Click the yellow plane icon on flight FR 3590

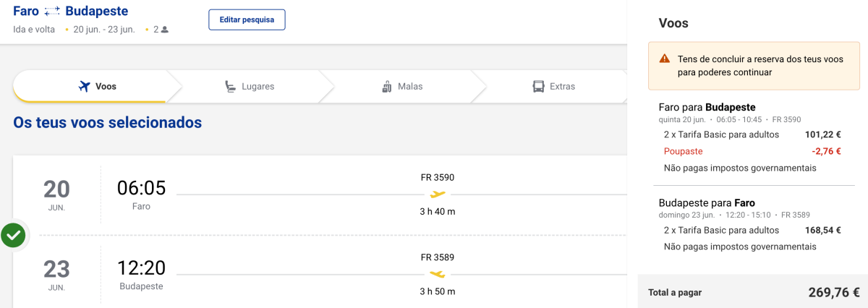click(x=438, y=194)
